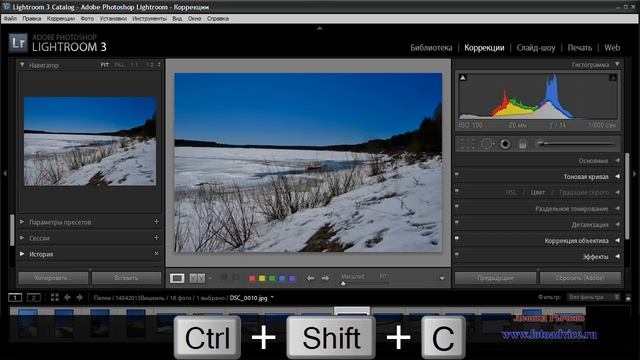Expand the Эффекты panel
This screenshot has width=640, height=360.
click(617, 256)
